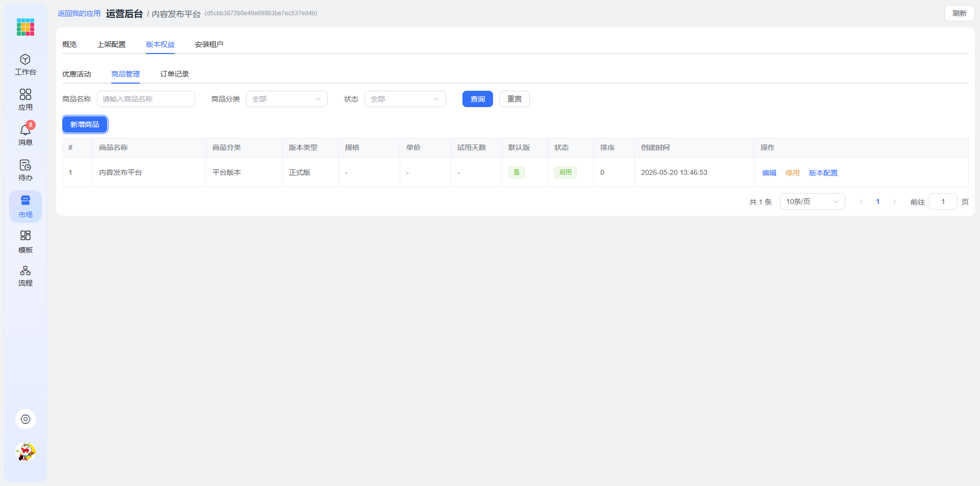Click the next page arrow in pagination
Screen dimensions: 980x486
tap(894, 201)
